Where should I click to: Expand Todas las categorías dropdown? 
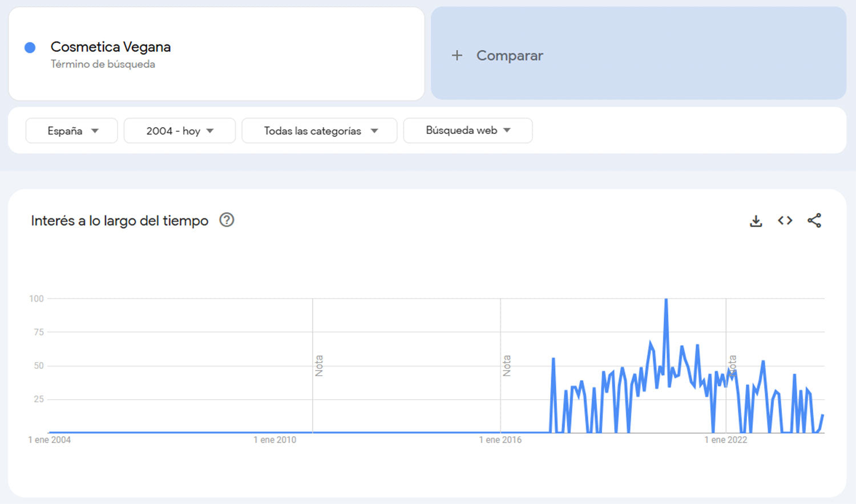tap(320, 131)
